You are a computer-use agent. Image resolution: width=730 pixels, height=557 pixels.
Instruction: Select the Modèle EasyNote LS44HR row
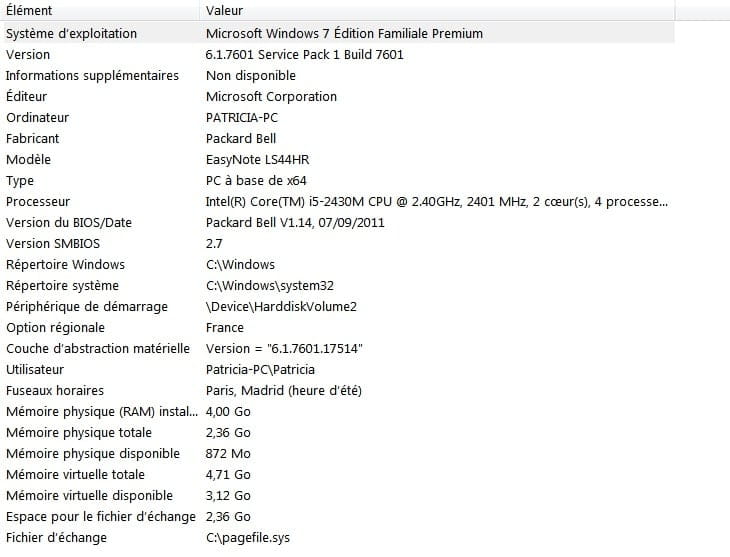(x=338, y=159)
